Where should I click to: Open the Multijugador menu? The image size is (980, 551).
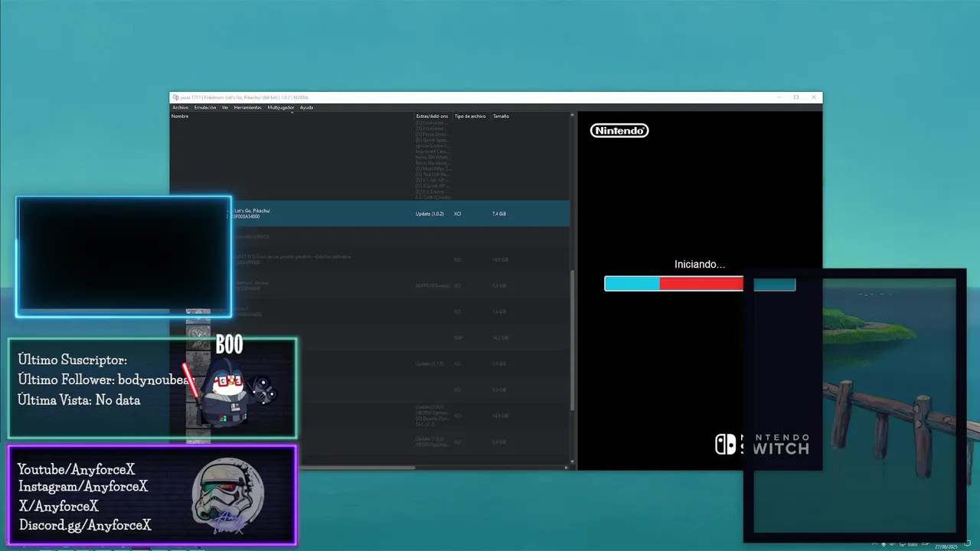click(281, 108)
